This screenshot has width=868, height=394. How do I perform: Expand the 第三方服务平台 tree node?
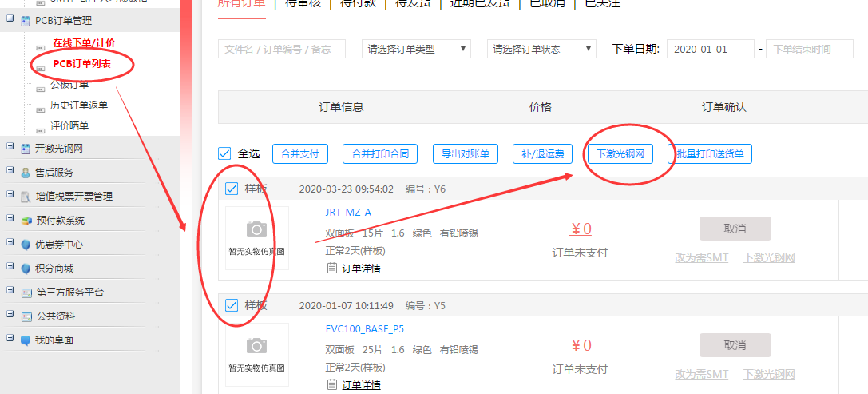click(x=10, y=292)
